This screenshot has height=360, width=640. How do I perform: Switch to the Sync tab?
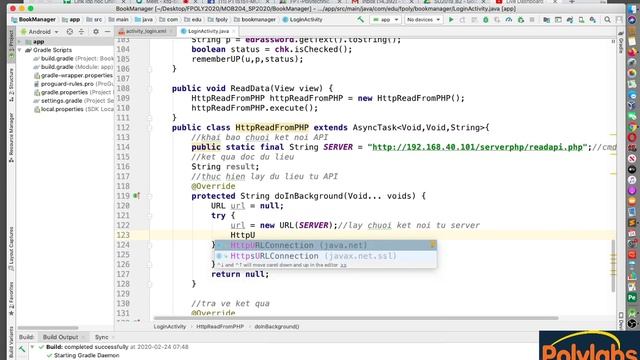[101, 337]
